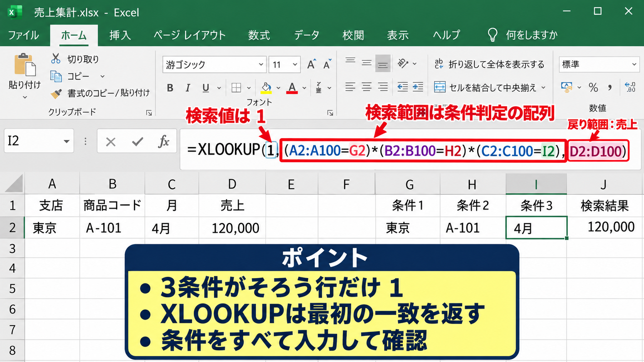Open the font size dropdown showing 11
The image size is (644, 362).
pos(295,65)
